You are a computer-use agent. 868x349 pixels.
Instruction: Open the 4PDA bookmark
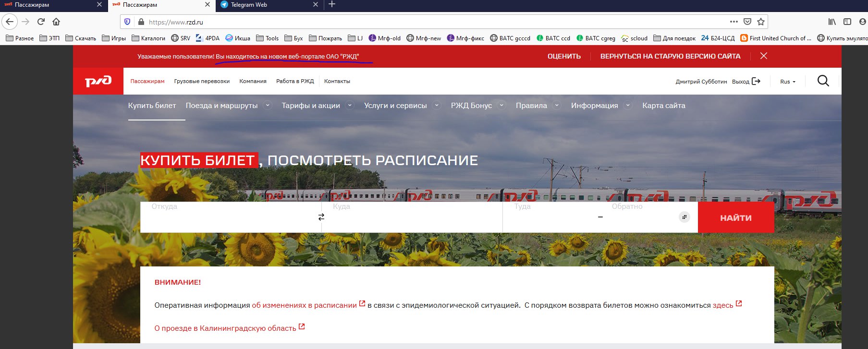[208, 38]
